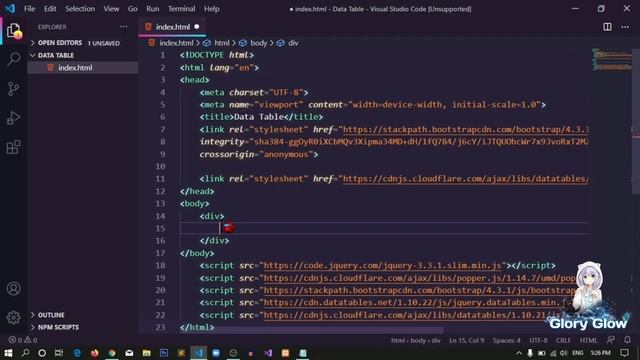This screenshot has height=360, width=640.
Task: Launch Microsoft Edge from the taskbar
Action: pos(77,353)
